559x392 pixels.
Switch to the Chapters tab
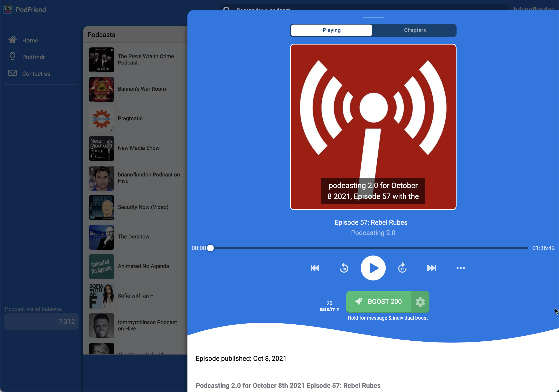click(x=415, y=30)
